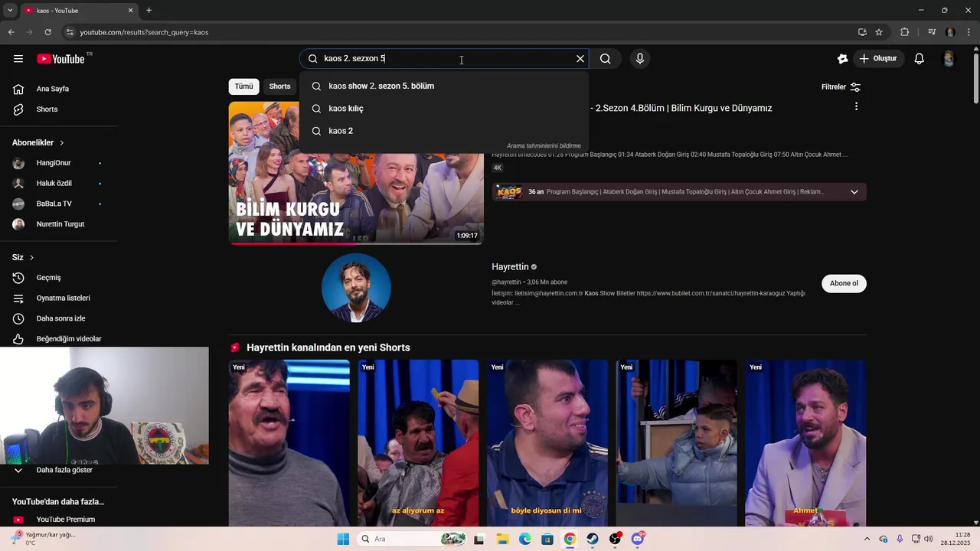This screenshot has width=980, height=551.
Task: Expand the Abonelikler section
Action: coord(38,143)
